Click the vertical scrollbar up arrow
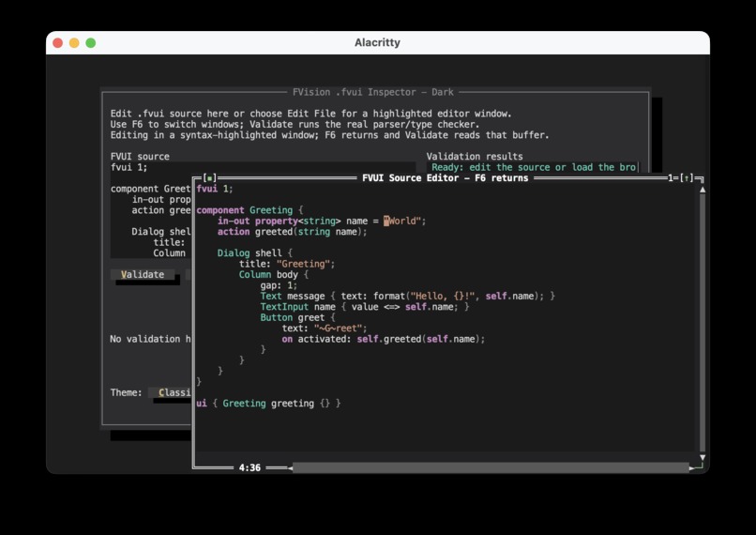Image resolution: width=756 pixels, height=535 pixels. pyautogui.click(x=703, y=190)
